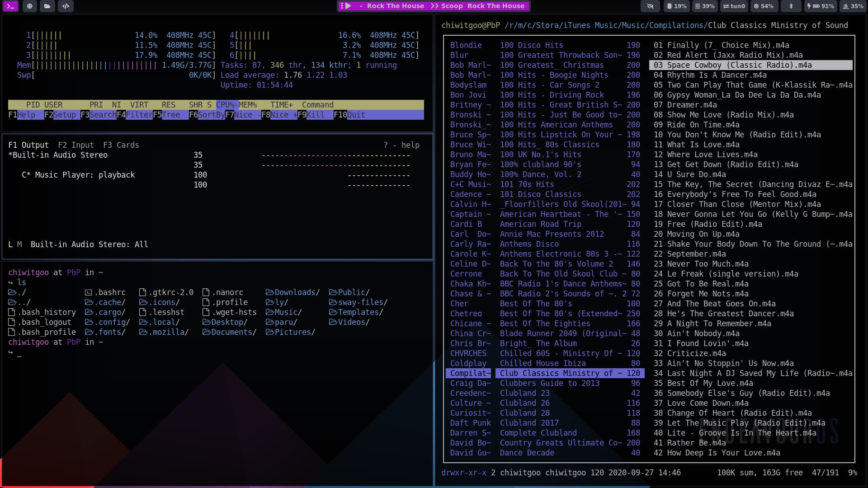Open the '? - help' link in mixer

tap(401, 145)
